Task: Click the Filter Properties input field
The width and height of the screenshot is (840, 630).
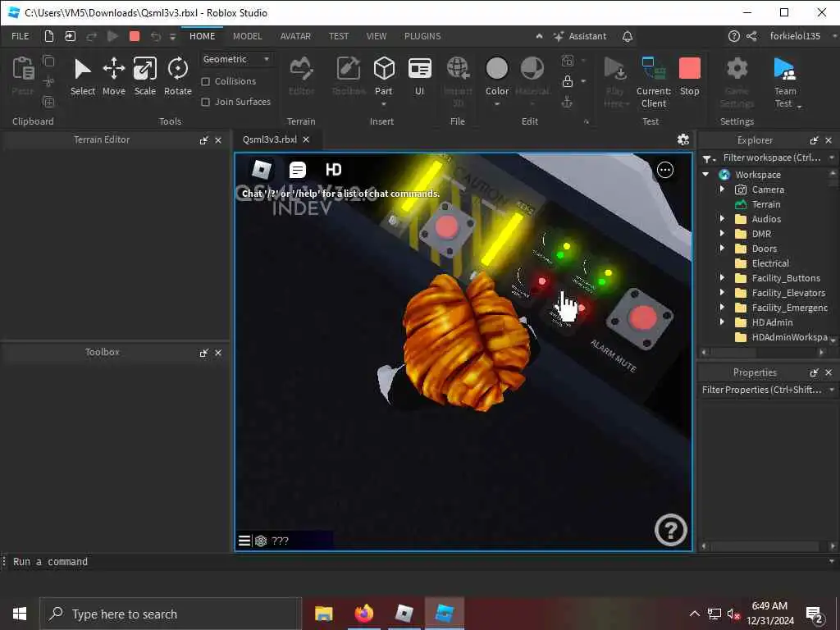Action: point(762,390)
